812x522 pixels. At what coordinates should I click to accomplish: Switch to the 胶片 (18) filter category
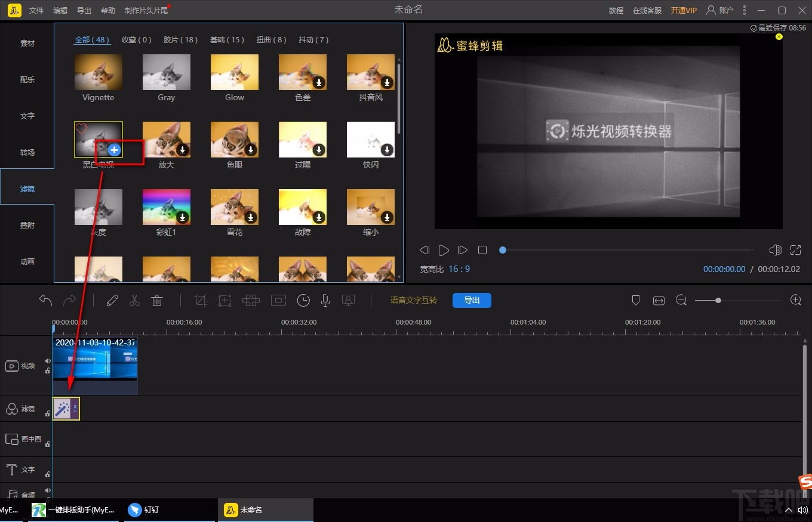[x=180, y=40]
